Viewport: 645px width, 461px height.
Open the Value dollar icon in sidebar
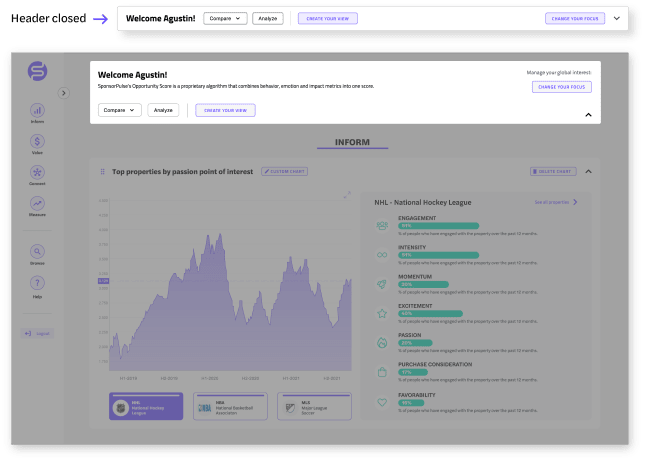(x=37, y=141)
